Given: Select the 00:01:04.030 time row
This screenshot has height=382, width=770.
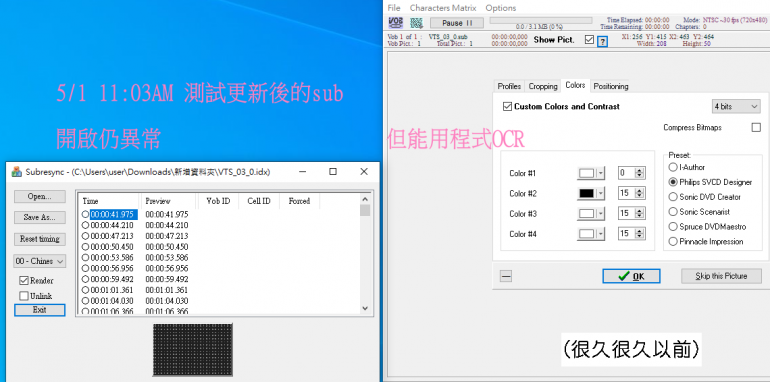Looking at the screenshot, I should 110,301.
